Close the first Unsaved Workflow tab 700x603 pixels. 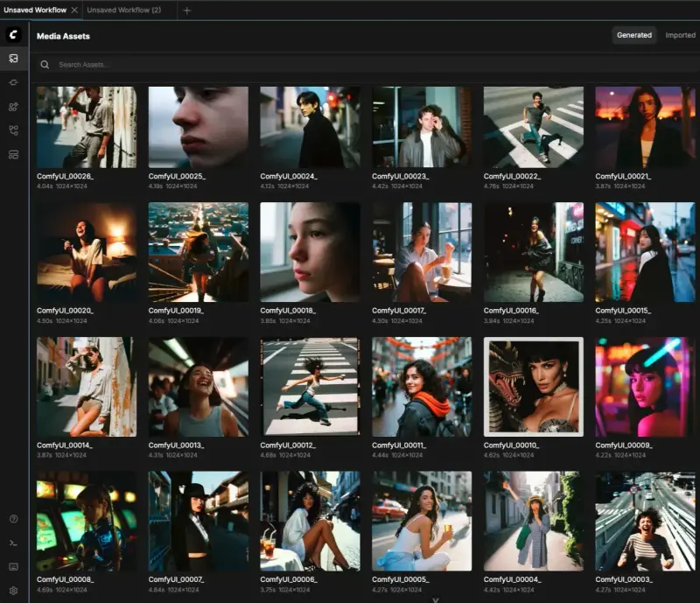coord(74,10)
